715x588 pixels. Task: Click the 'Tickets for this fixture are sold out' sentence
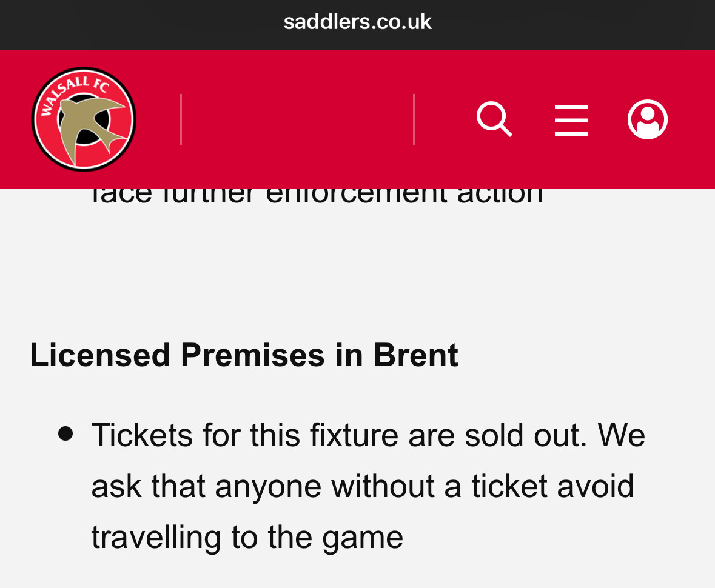click(340, 435)
